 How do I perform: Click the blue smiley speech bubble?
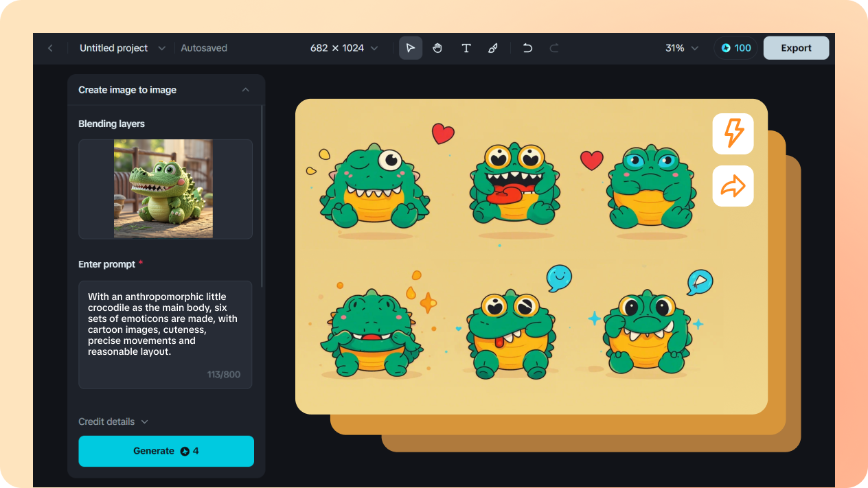point(559,278)
